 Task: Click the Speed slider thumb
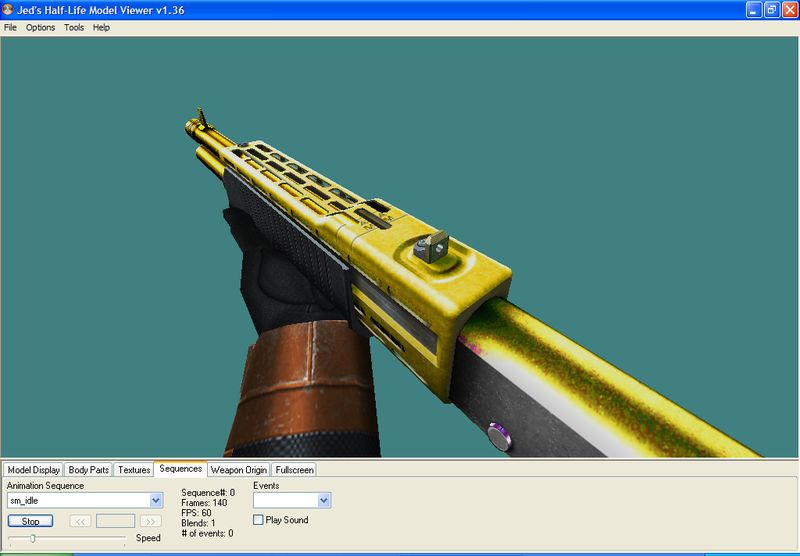[33, 538]
